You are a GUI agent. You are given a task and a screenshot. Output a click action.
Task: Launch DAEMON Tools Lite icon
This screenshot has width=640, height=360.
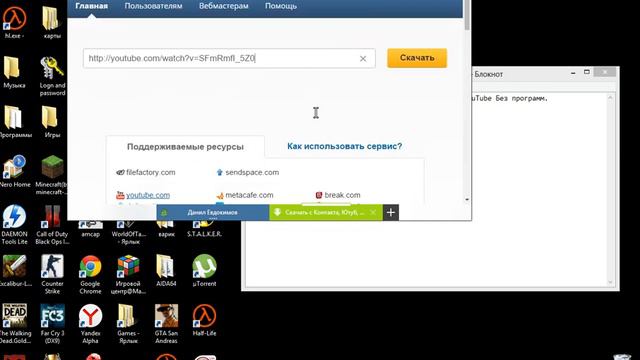tap(14, 216)
